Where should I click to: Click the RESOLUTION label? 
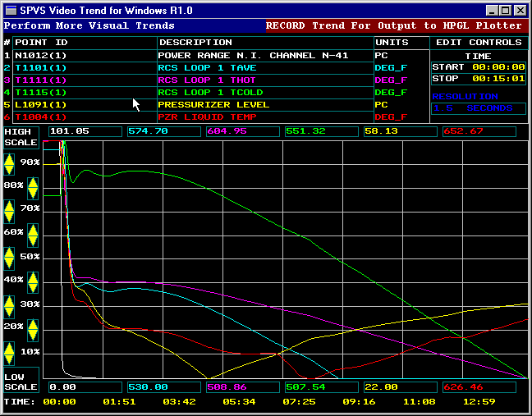[465, 97]
